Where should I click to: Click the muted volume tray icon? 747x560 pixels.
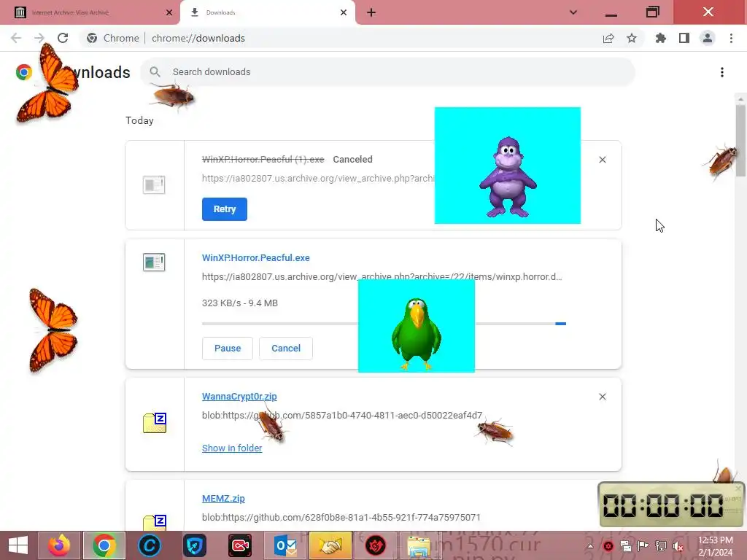point(678,545)
